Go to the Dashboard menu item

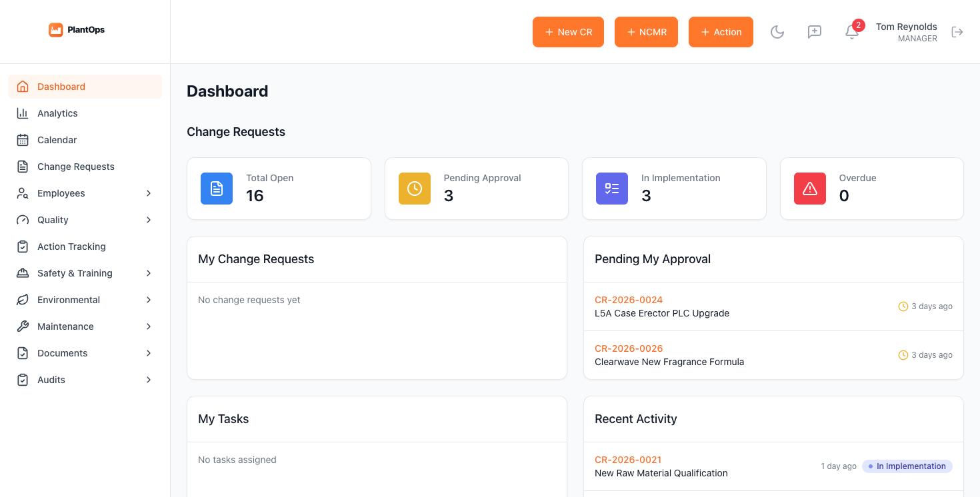[x=85, y=87]
